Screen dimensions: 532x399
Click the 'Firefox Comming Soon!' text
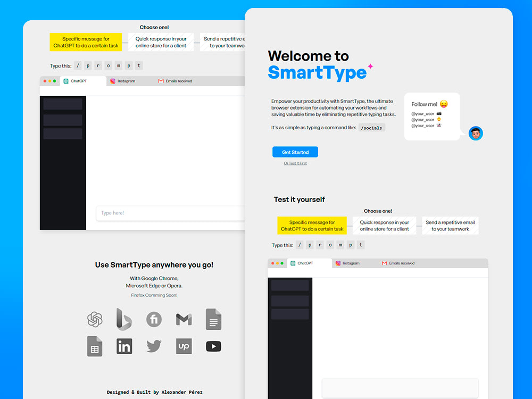154,295
